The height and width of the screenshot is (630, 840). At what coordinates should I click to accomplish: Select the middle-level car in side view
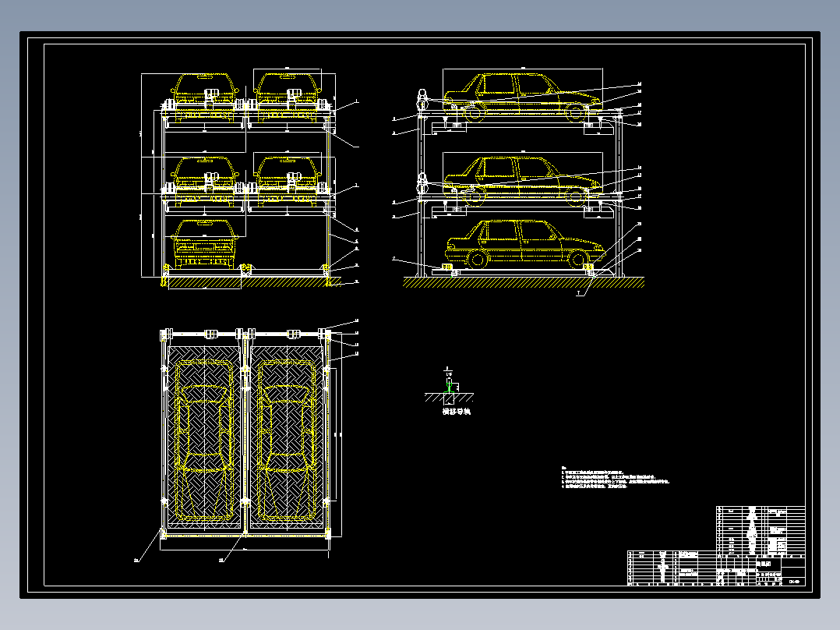tap(523, 181)
